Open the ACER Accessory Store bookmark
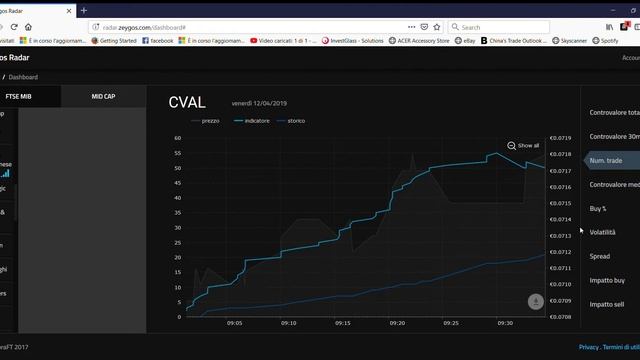Screen dimensions: 640x360 (419, 41)
